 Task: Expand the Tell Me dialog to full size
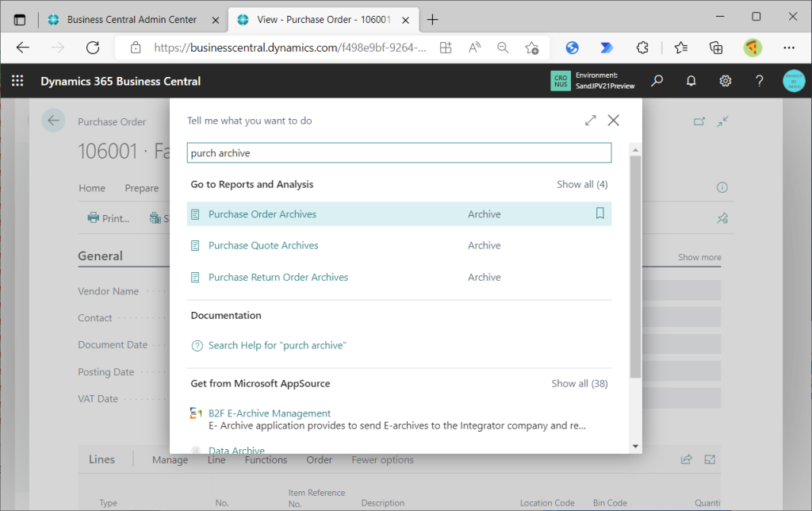pos(590,121)
